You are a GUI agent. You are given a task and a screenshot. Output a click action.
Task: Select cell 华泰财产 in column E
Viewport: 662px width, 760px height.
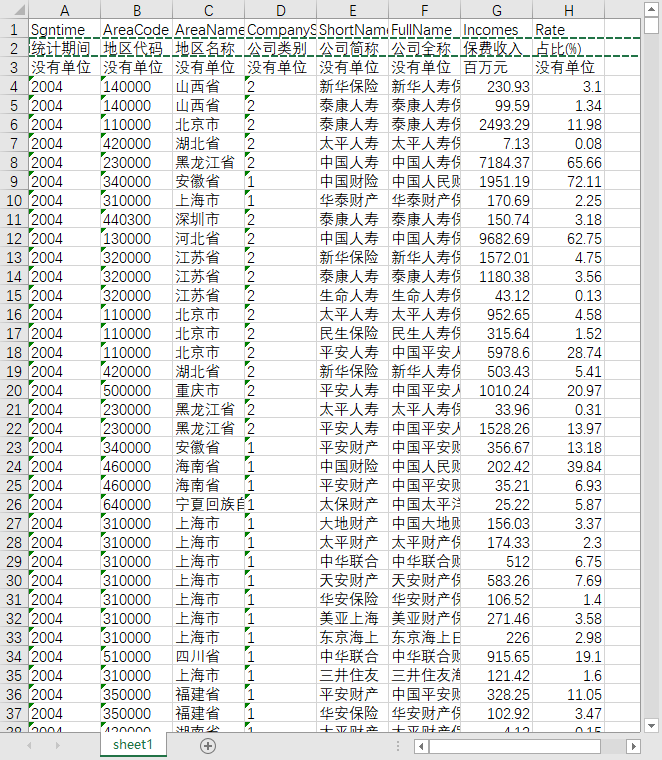click(352, 201)
